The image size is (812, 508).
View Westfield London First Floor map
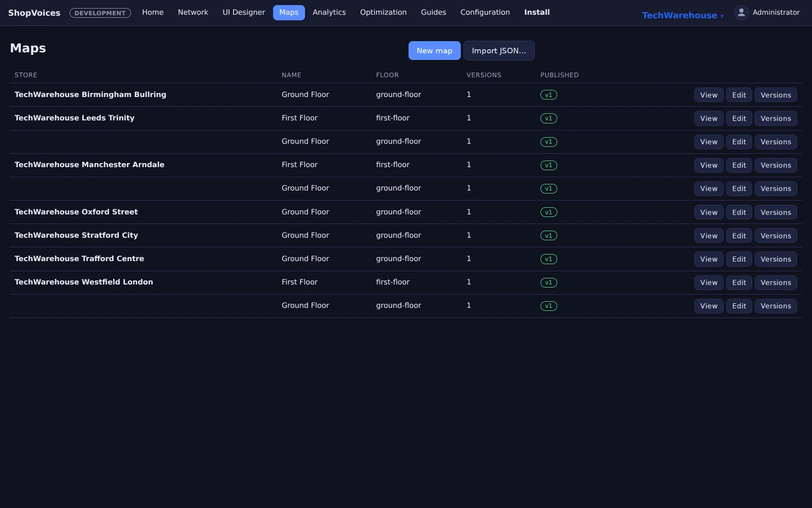708,282
